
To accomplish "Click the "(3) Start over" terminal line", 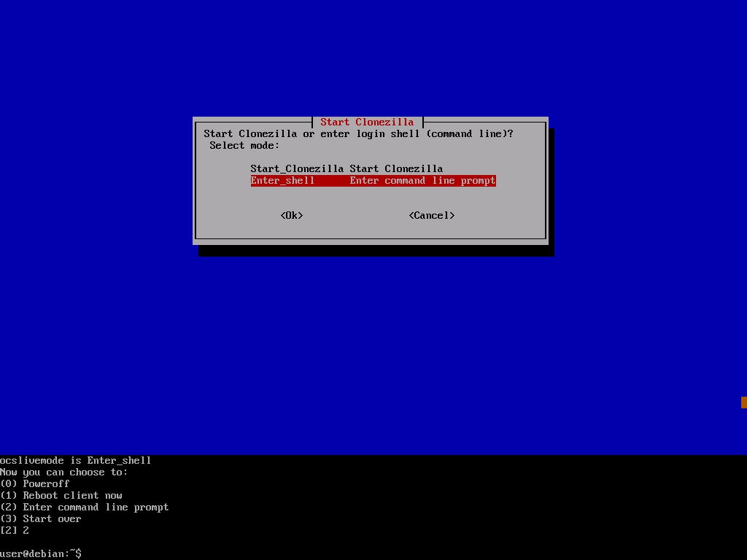I will [x=41, y=518].
